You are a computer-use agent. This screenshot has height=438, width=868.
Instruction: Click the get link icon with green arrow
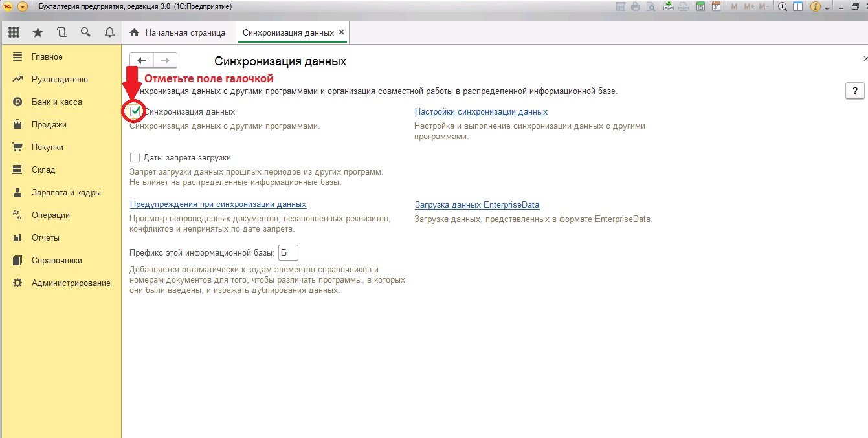coord(668,6)
